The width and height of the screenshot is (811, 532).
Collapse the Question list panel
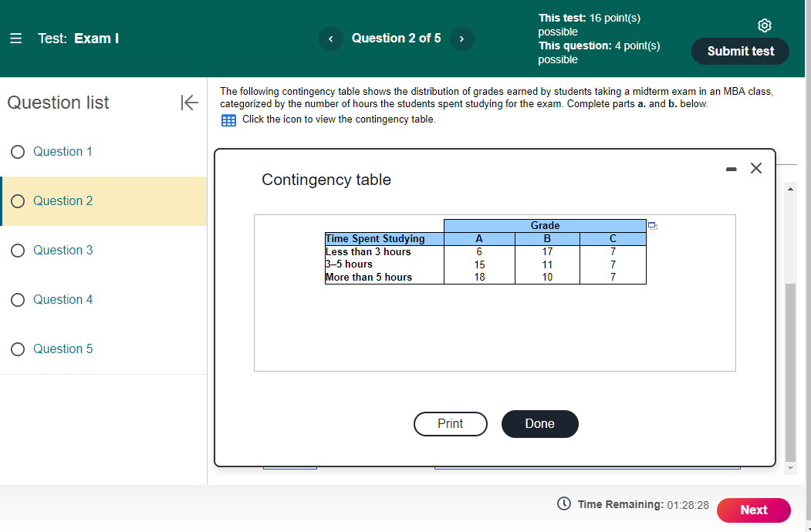189,103
